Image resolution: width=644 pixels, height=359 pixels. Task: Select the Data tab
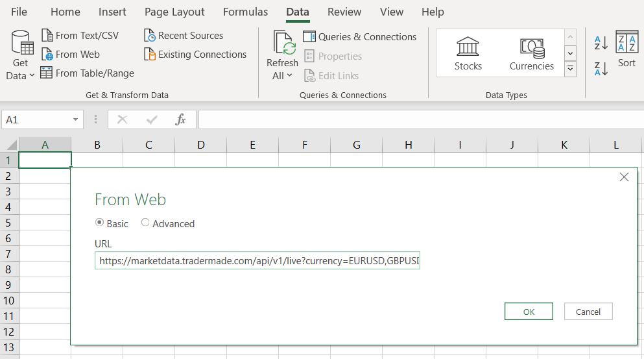298,12
